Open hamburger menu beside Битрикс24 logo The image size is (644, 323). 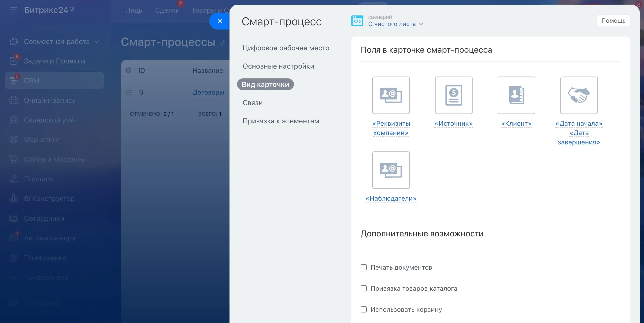click(x=14, y=10)
